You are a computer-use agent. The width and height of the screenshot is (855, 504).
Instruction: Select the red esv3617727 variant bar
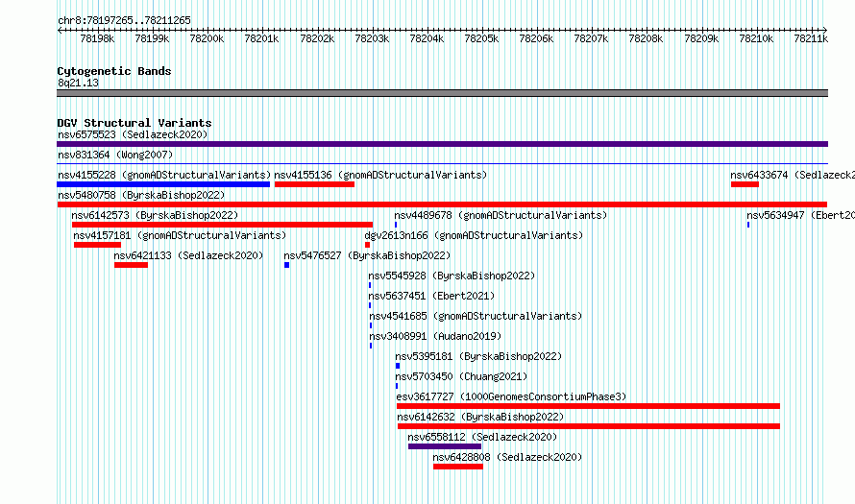pos(588,406)
